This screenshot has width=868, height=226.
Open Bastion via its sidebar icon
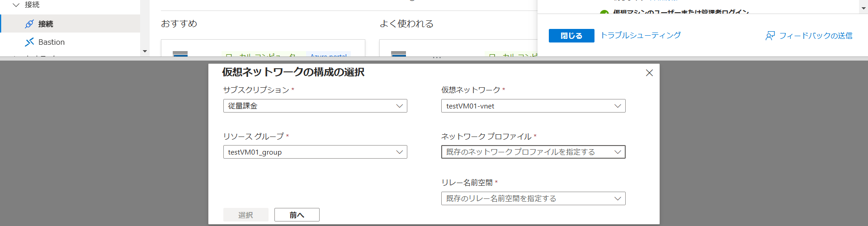click(29, 42)
